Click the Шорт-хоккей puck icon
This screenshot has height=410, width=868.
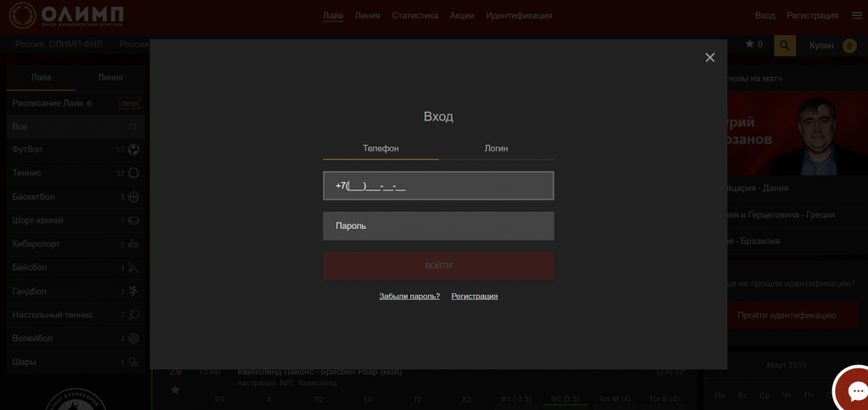tap(133, 220)
